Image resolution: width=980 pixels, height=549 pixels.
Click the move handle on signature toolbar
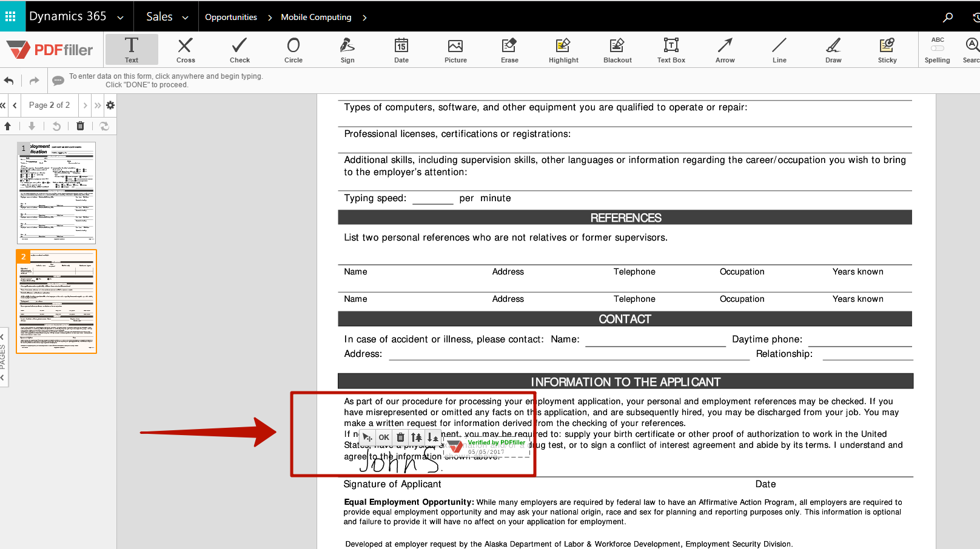pyautogui.click(x=367, y=437)
